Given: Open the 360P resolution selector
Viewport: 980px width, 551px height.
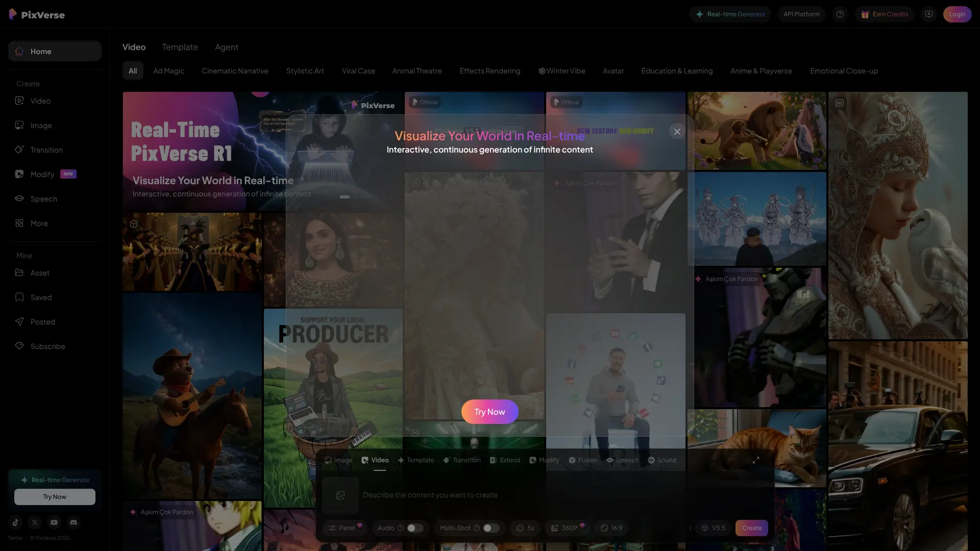Looking at the screenshot, I should point(567,528).
